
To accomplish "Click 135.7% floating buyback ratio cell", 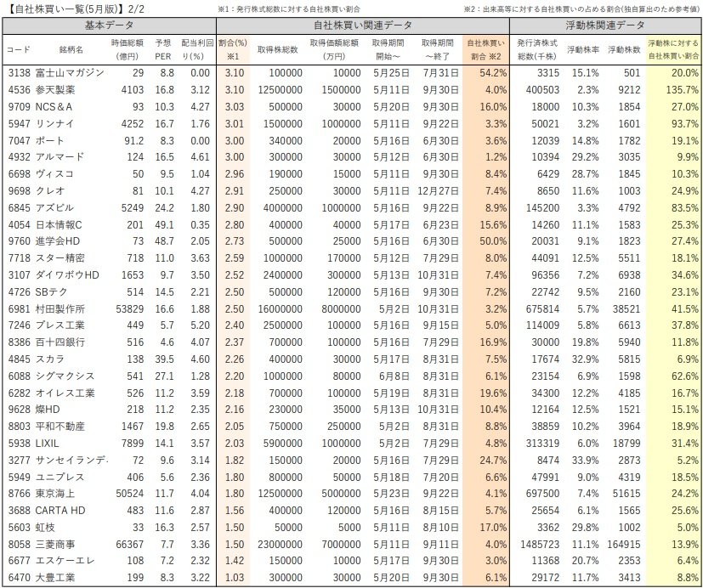I will (682, 89).
